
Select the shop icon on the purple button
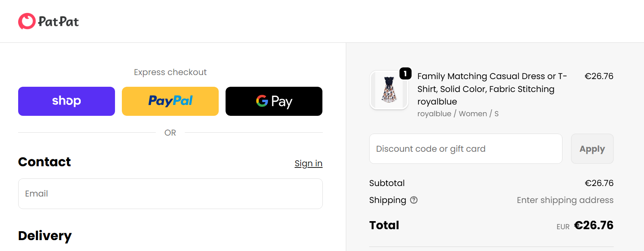[x=66, y=101]
